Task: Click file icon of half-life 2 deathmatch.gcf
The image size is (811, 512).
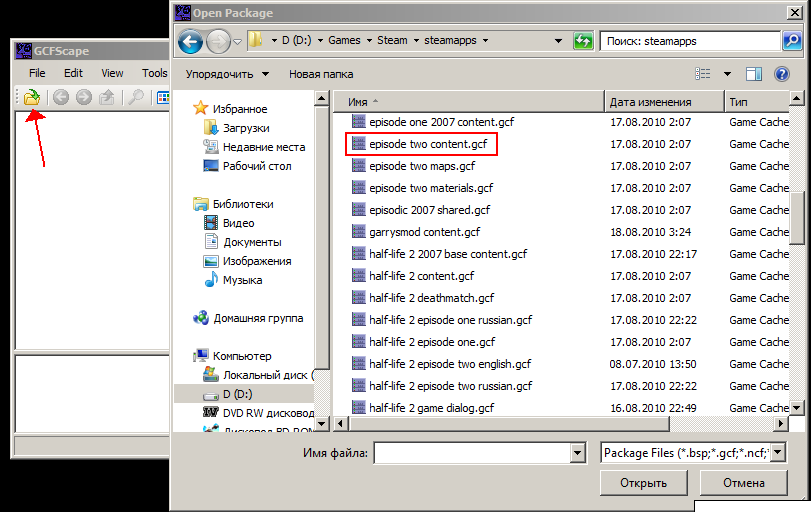Action: (358, 297)
